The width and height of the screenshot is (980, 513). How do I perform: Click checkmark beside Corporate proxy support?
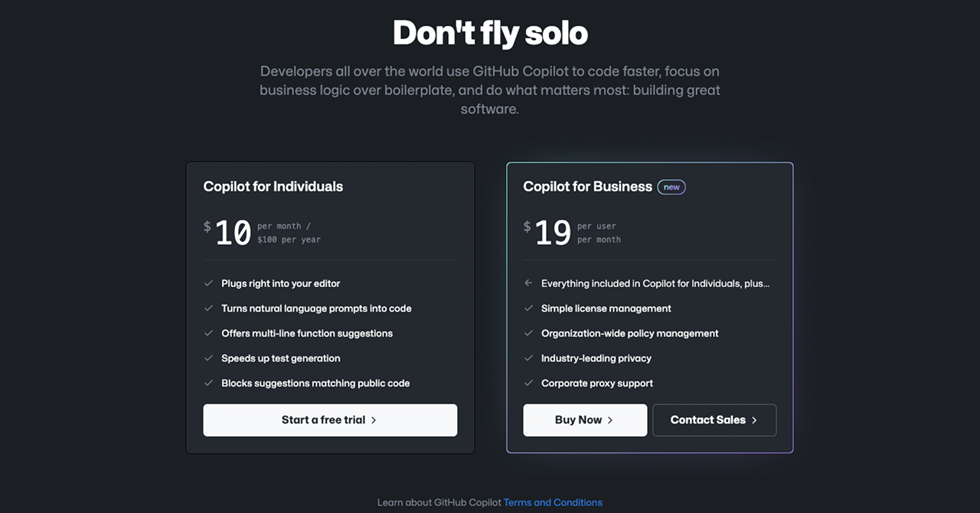528,383
